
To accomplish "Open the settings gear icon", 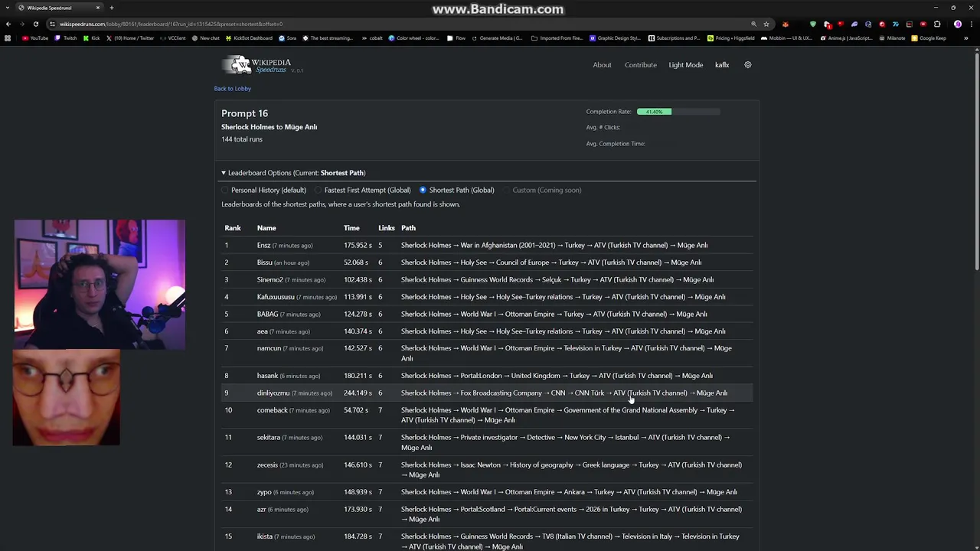I will click(x=748, y=65).
